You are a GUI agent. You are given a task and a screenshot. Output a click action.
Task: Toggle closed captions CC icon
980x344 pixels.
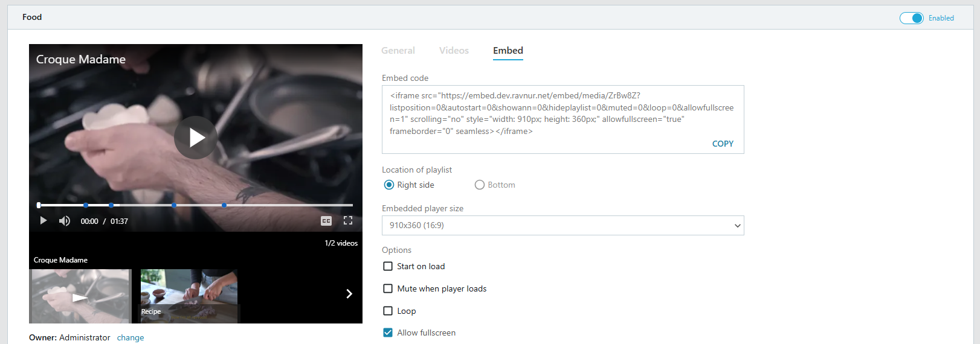pyautogui.click(x=326, y=221)
